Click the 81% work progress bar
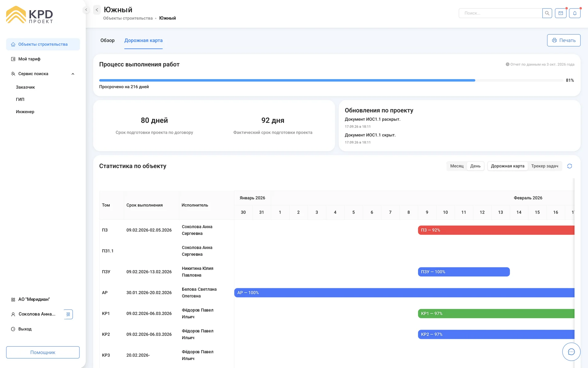This screenshot has height=368, width=588. 331,80
